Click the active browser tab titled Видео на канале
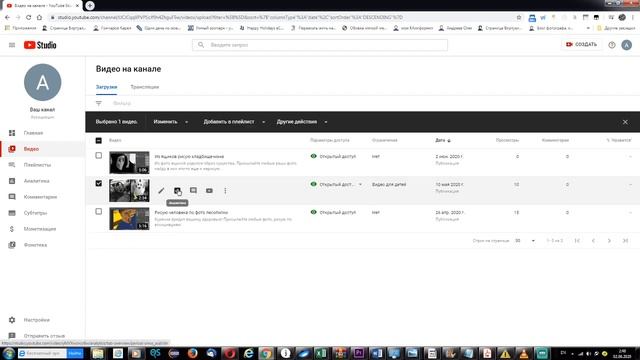Viewport: 640px width, 360px height. 42,6
